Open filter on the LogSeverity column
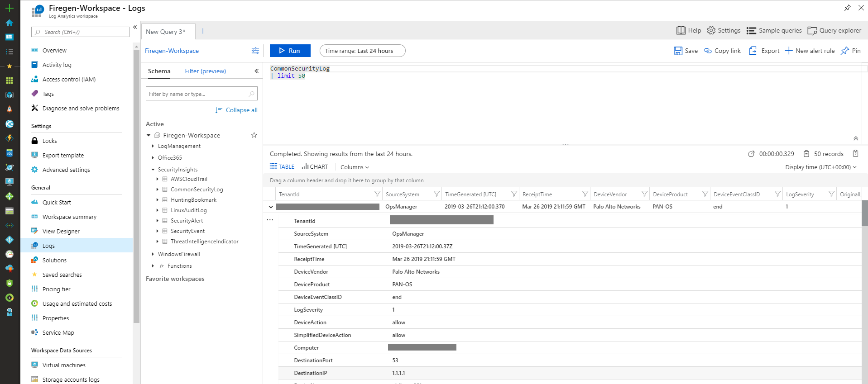Viewport: 868px width, 384px height. (x=831, y=194)
